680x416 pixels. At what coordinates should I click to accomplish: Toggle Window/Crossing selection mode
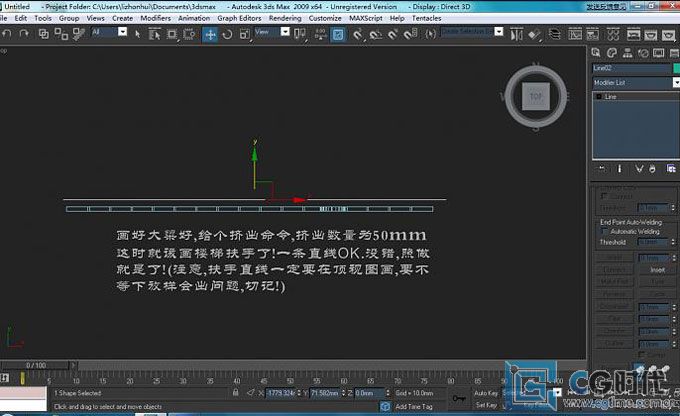click(x=189, y=34)
